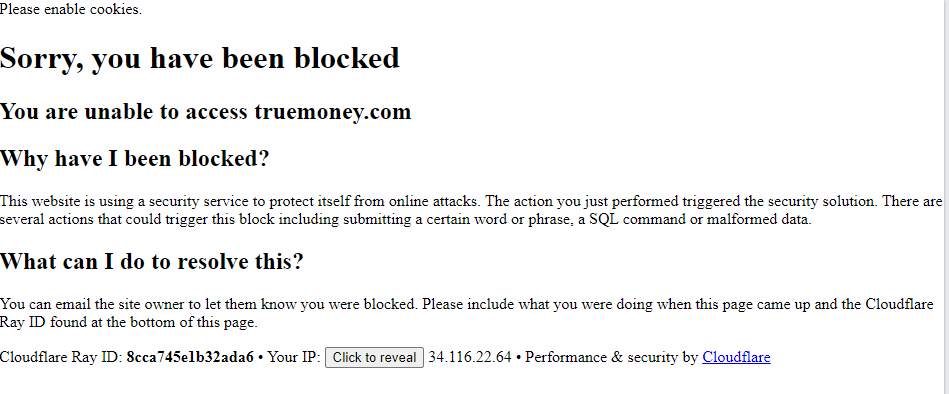Screen dimensions: 949x394
Task: Click the "Your IP:" label
Action: pyautogui.click(x=294, y=357)
